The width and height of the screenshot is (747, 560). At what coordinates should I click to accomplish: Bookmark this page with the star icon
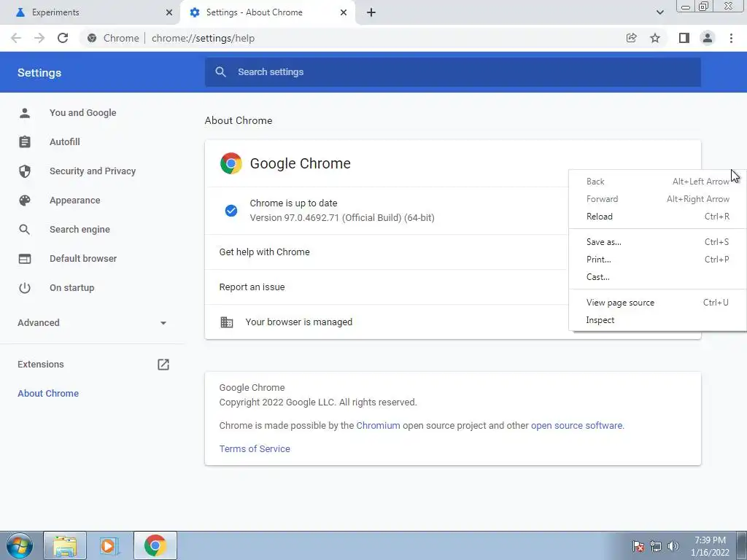(x=655, y=38)
